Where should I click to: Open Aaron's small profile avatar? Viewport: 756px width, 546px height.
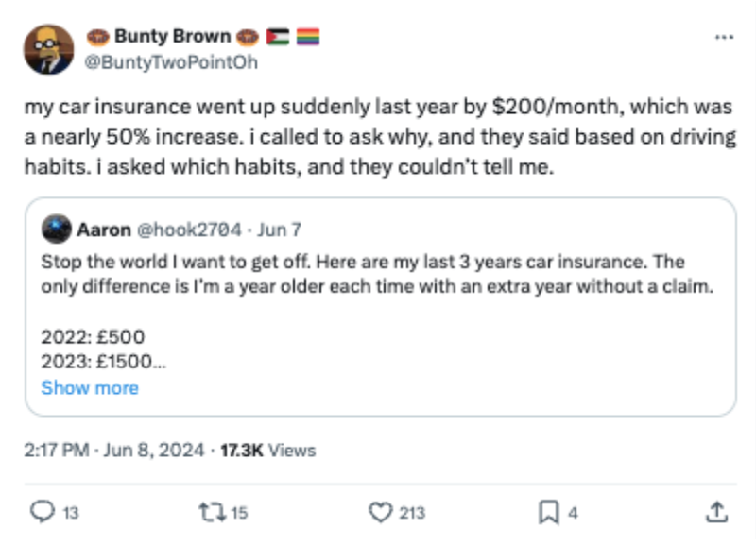point(59,230)
